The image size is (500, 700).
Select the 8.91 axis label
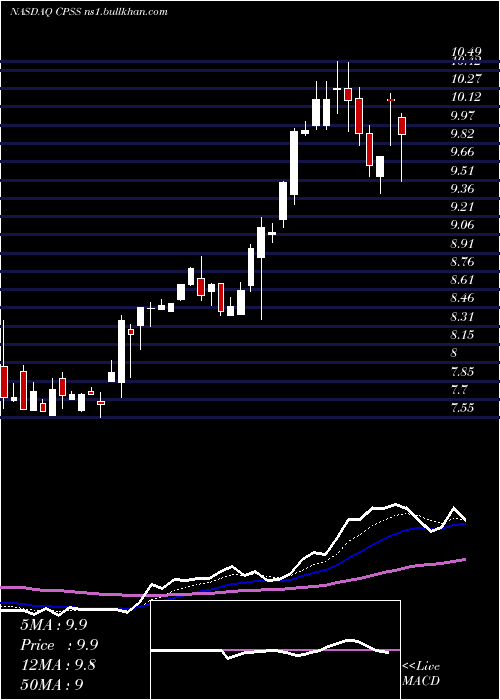click(x=464, y=244)
